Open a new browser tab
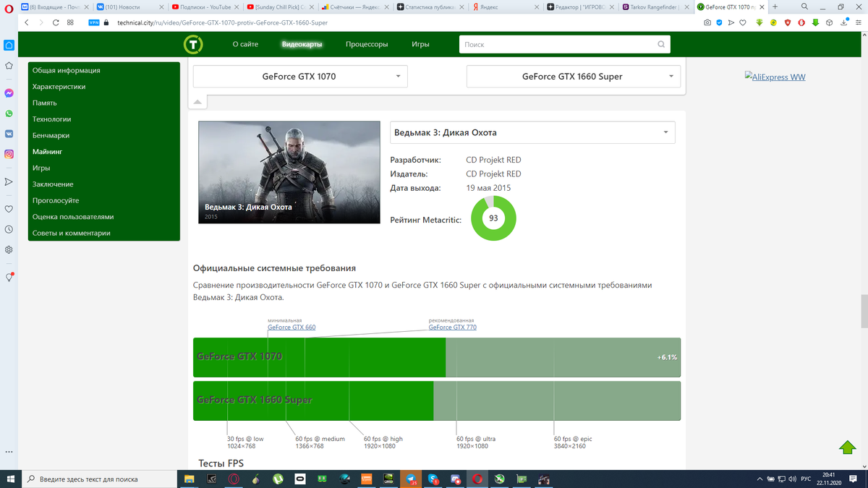 [775, 7]
